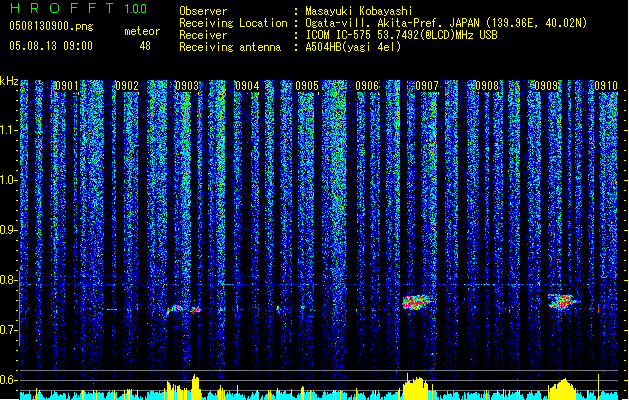Click the 0.6 kHz axis label
This screenshot has width=629, height=400.
point(9,380)
